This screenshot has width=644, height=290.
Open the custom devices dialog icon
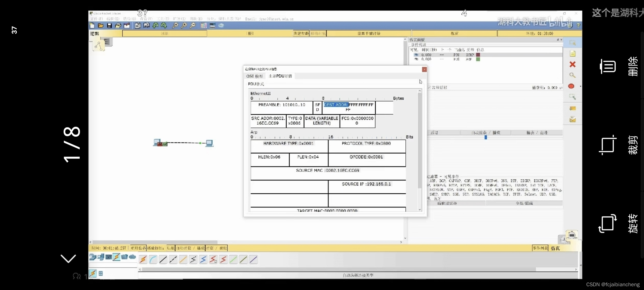[212, 26]
